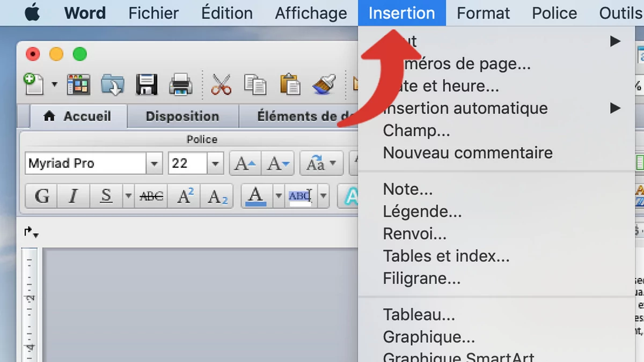This screenshot has height=362, width=644.
Task: Toggle italic with the I button
Action: [x=73, y=196]
